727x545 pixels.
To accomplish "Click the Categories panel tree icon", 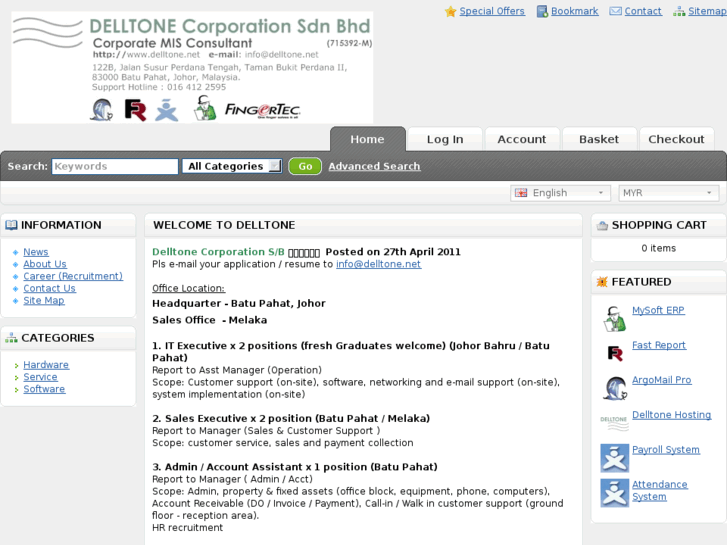I will click(11, 338).
